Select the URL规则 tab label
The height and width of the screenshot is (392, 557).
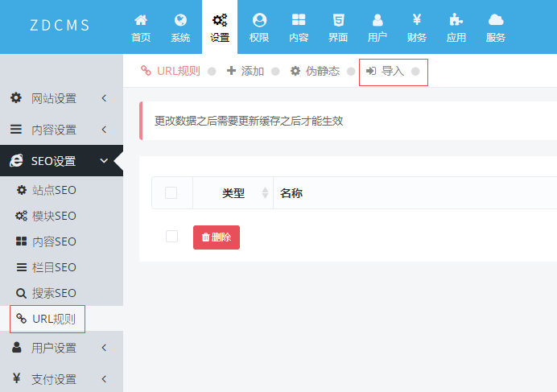pyautogui.click(x=179, y=71)
